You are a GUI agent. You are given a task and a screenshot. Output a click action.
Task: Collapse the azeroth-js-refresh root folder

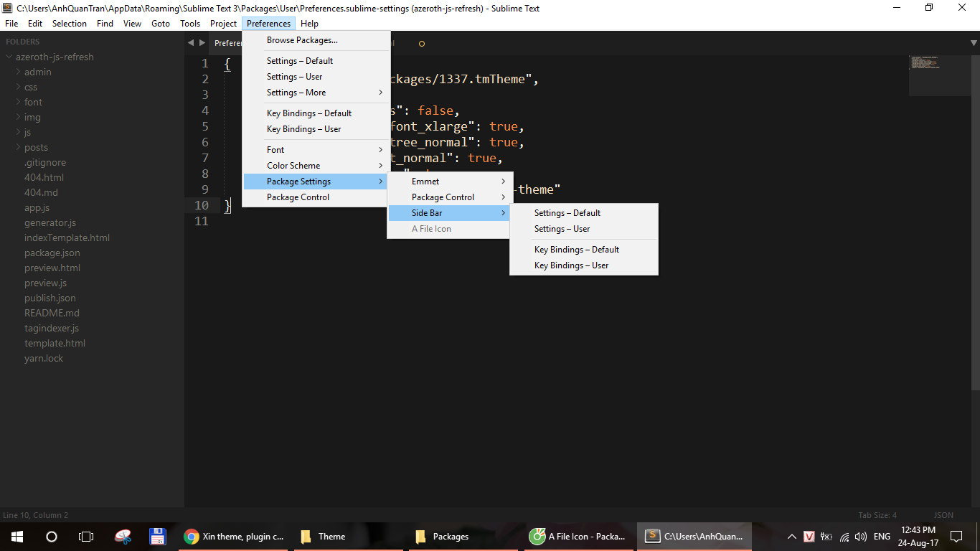tap(9, 57)
